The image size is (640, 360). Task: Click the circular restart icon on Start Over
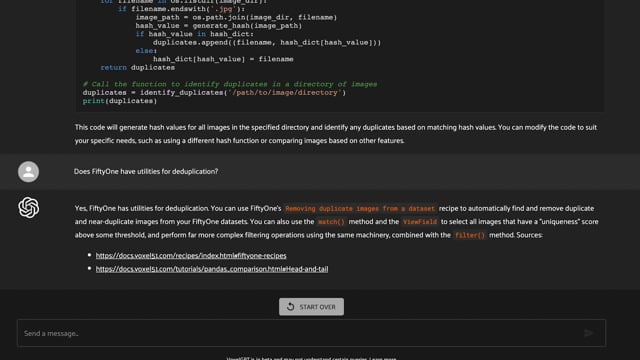coord(290,307)
